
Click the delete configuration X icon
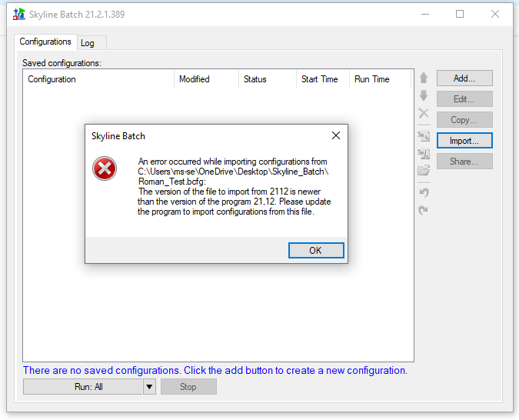tap(423, 114)
